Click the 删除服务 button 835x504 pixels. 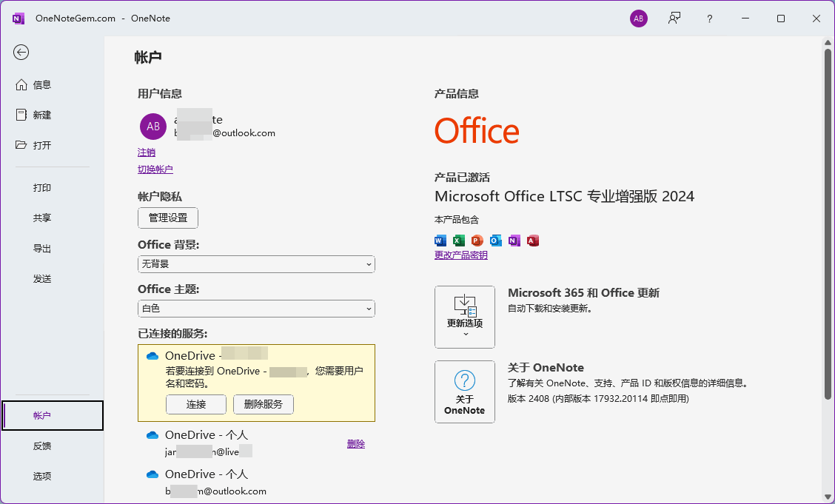263,405
